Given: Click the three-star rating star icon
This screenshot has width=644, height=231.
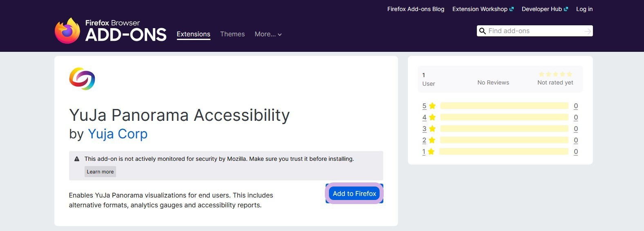Looking at the screenshot, I should pos(432,129).
